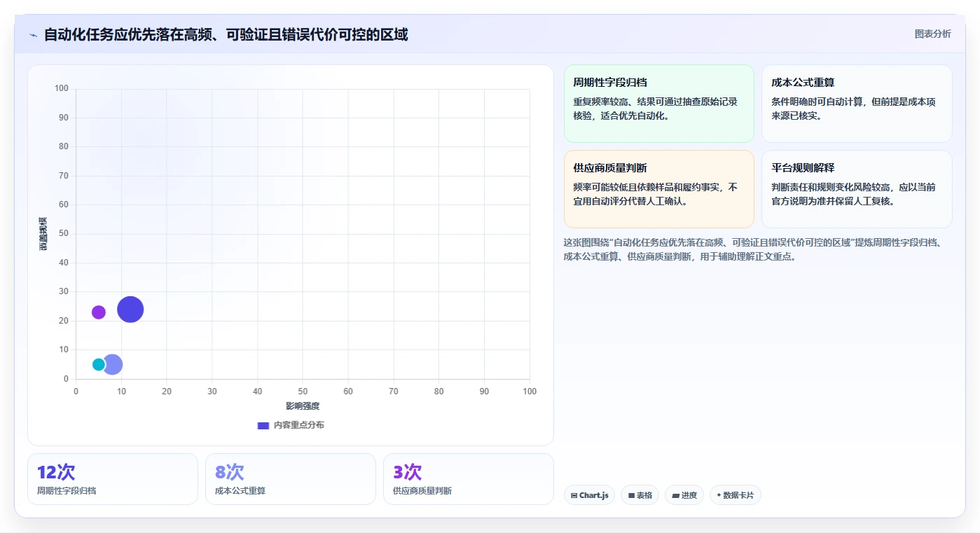
Task: Select the large dark blue bubble
Action: tap(130, 309)
